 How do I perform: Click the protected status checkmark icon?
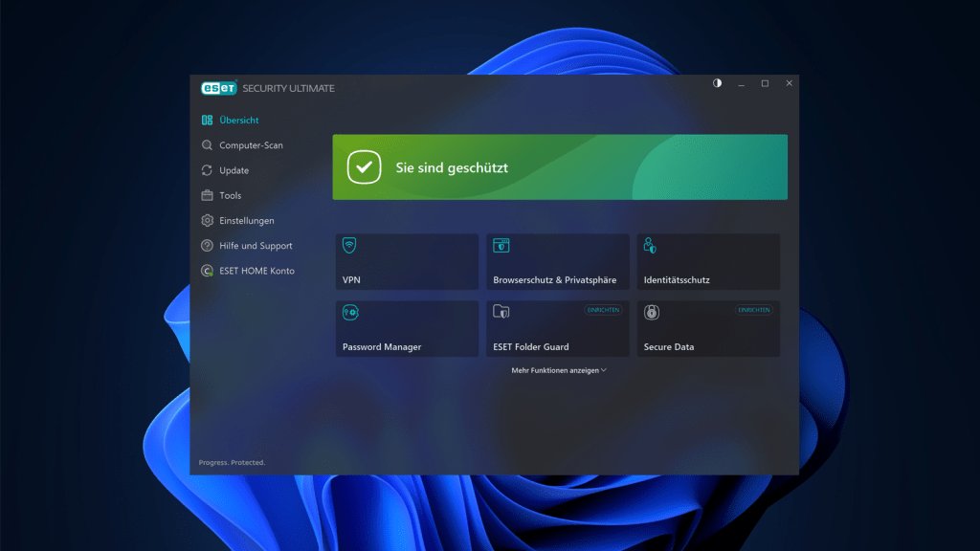pos(365,166)
